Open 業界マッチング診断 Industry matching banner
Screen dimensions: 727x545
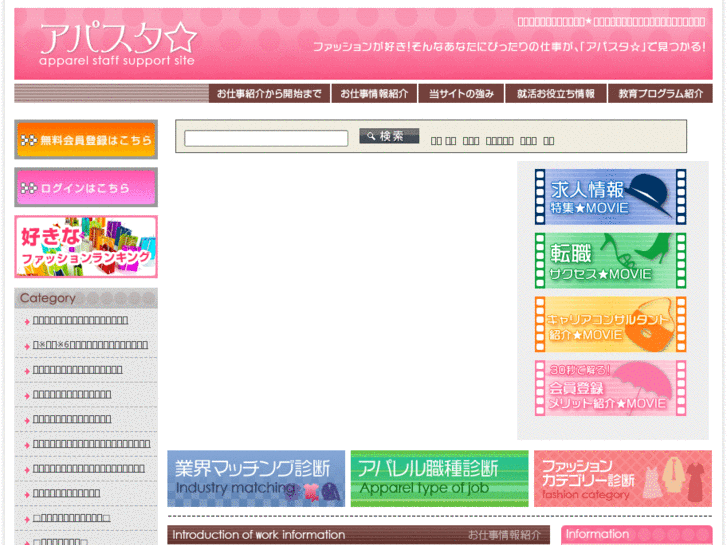[256, 479]
